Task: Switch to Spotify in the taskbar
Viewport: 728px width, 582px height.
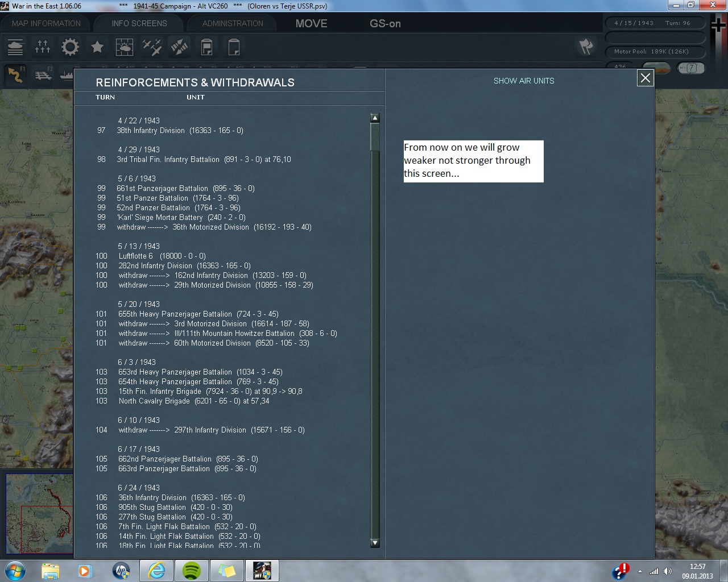Action: coord(192,570)
